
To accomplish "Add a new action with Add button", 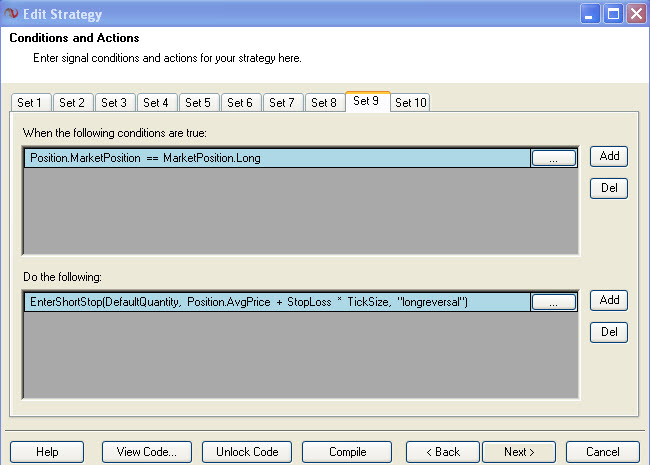I will pos(608,300).
